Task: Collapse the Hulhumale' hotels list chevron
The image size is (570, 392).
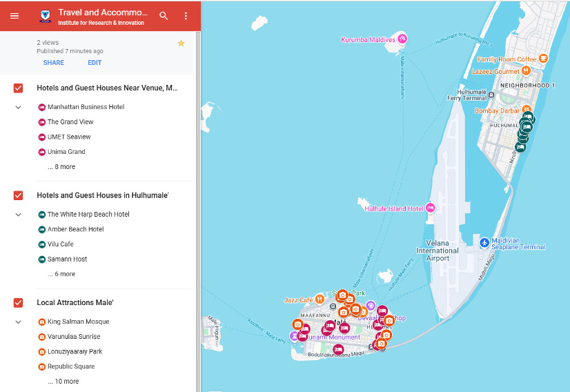Action: 19,215
